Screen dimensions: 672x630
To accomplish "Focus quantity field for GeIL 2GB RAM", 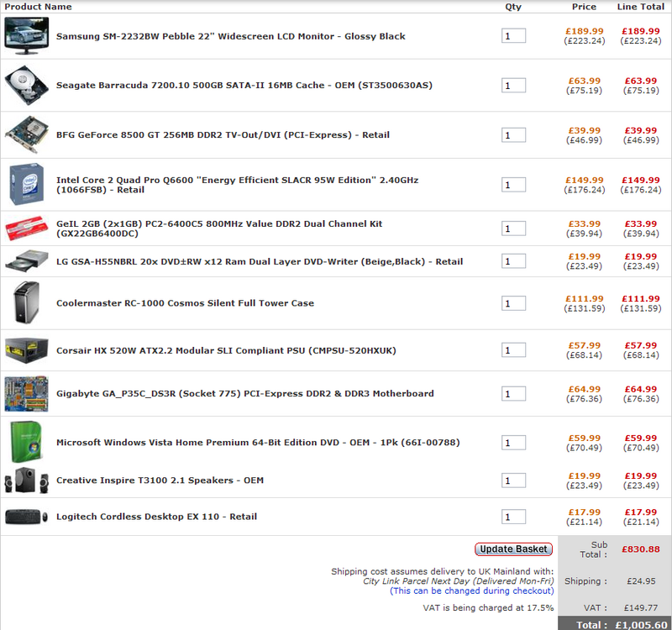I will (513, 228).
